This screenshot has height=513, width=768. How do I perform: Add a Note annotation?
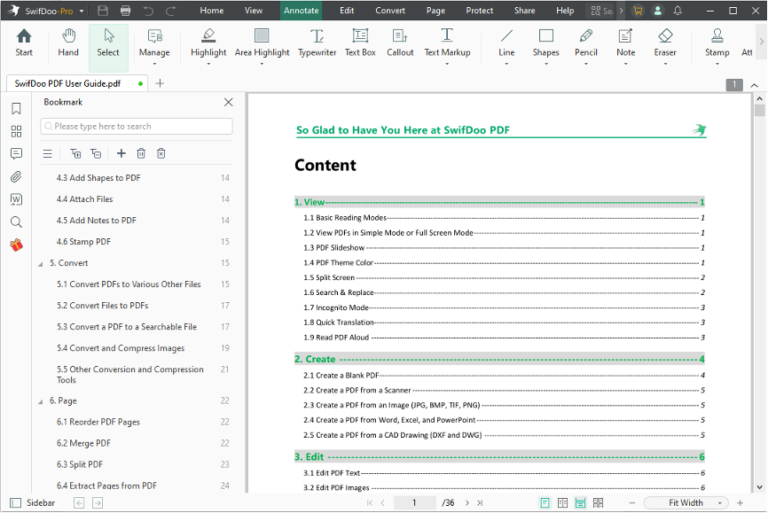625,43
